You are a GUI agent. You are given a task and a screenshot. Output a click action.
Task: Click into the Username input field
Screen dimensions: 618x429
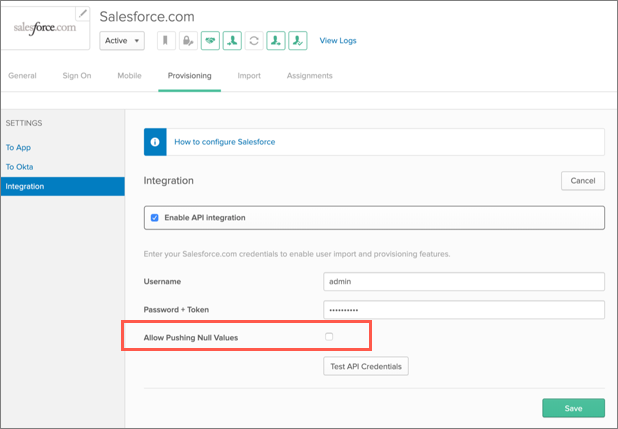(464, 282)
